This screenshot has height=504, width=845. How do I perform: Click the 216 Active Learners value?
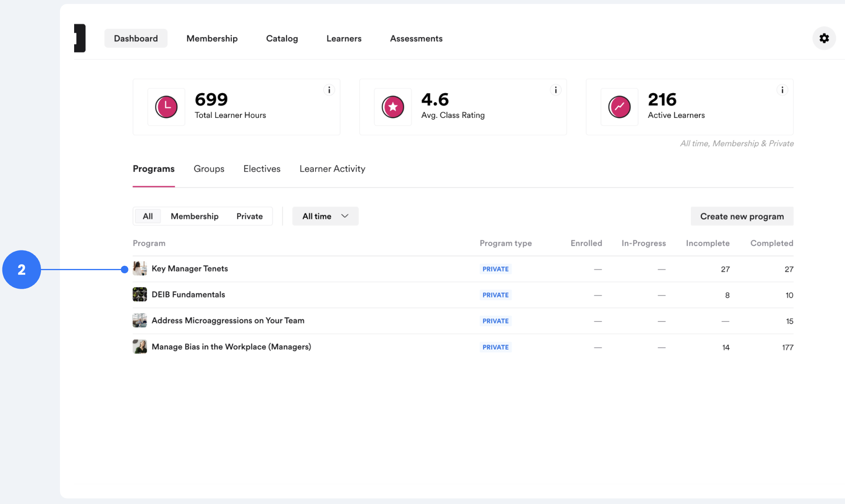tap(662, 99)
